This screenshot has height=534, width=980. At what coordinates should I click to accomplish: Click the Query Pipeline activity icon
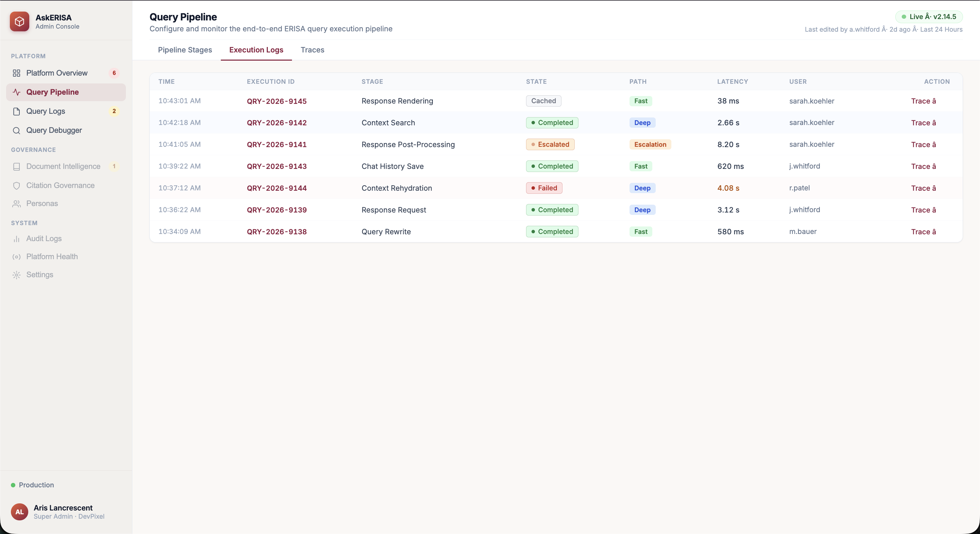click(16, 92)
